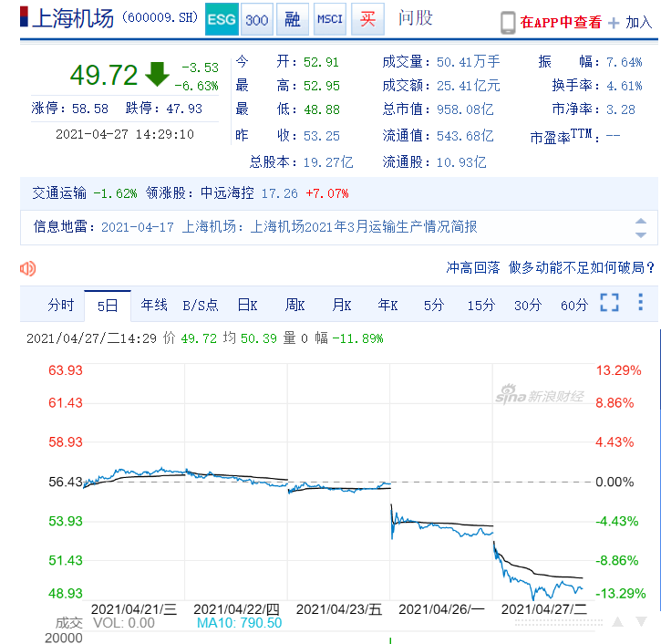This screenshot has width=661, height=644.
Task: Click the ESG badge icon
Action: pyautogui.click(x=222, y=19)
